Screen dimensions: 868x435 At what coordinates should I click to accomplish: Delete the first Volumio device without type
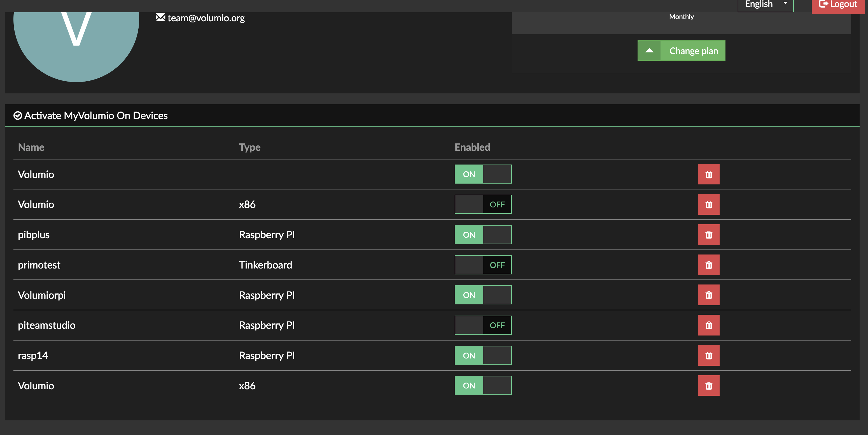708,174
